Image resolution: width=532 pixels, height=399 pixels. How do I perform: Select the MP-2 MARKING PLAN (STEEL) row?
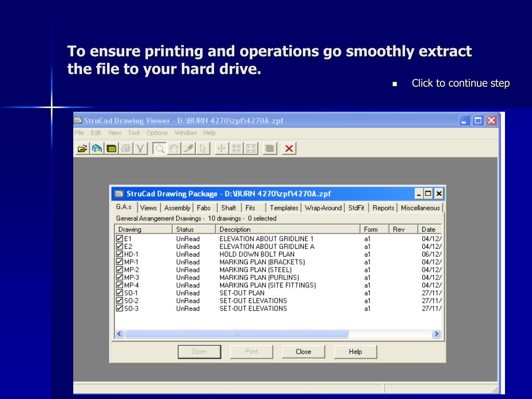(278, 270)
